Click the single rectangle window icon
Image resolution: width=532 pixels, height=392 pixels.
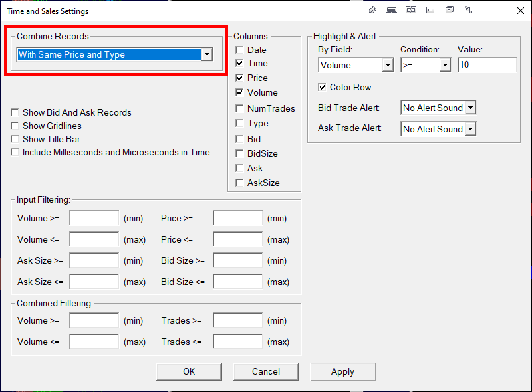430,11
